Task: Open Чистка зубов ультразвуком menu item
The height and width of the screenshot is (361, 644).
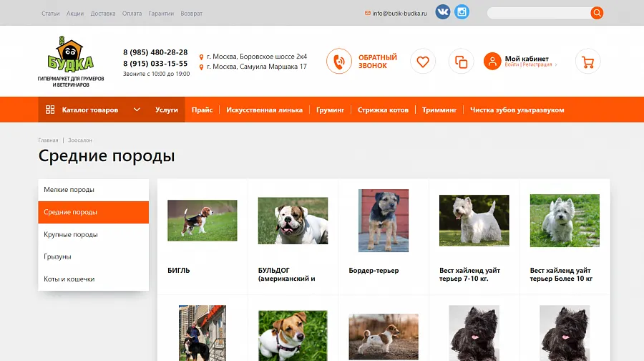Action: click(517, 110)
